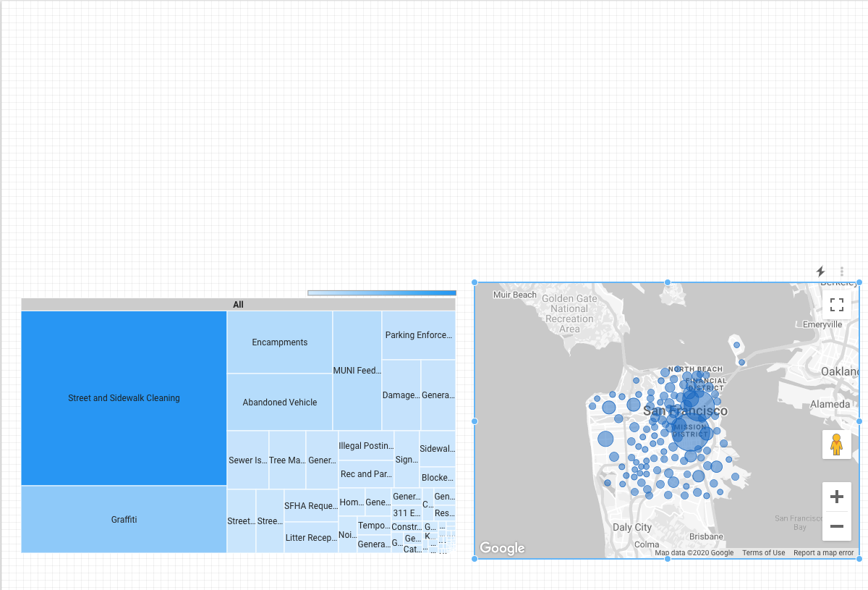Select the Graffiti treemap block
Viewport: 868px width, 590px height.
coord(124,519)
